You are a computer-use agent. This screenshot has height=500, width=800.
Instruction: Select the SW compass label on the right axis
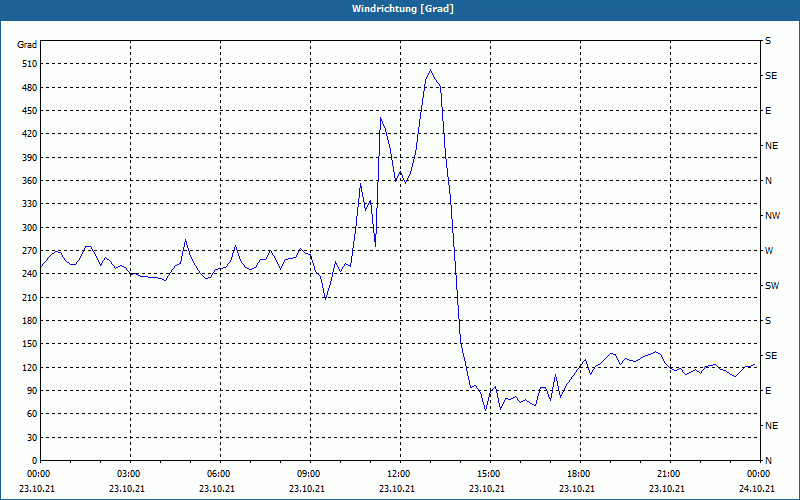772,286
